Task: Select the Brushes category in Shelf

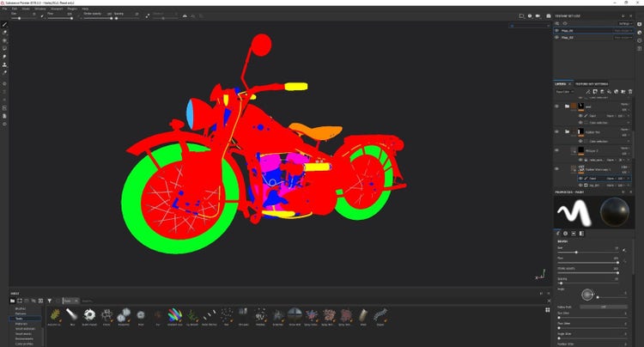Action: coord(20,308)
